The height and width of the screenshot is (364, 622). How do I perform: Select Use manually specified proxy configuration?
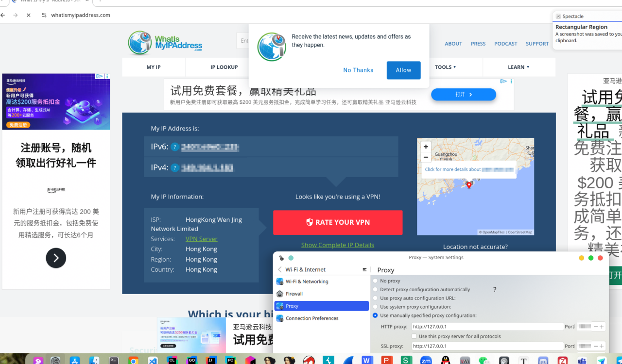(x=375, y=315)
